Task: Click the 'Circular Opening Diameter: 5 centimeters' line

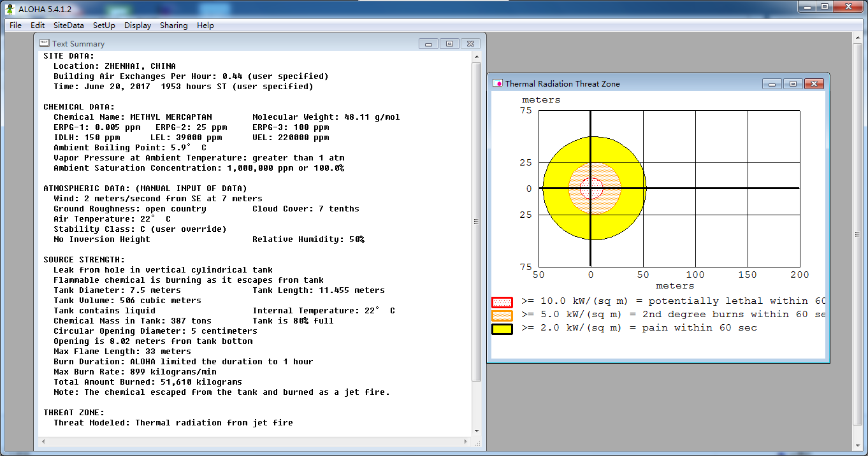Action: coord(156,331)
